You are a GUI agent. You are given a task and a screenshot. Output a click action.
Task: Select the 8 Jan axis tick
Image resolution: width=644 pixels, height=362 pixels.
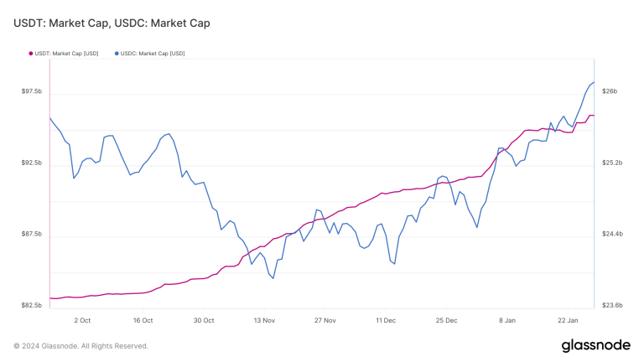507,320
